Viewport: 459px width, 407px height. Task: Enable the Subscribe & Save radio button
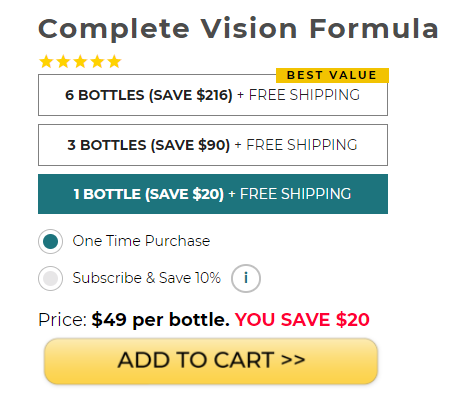tap(50, 278)
